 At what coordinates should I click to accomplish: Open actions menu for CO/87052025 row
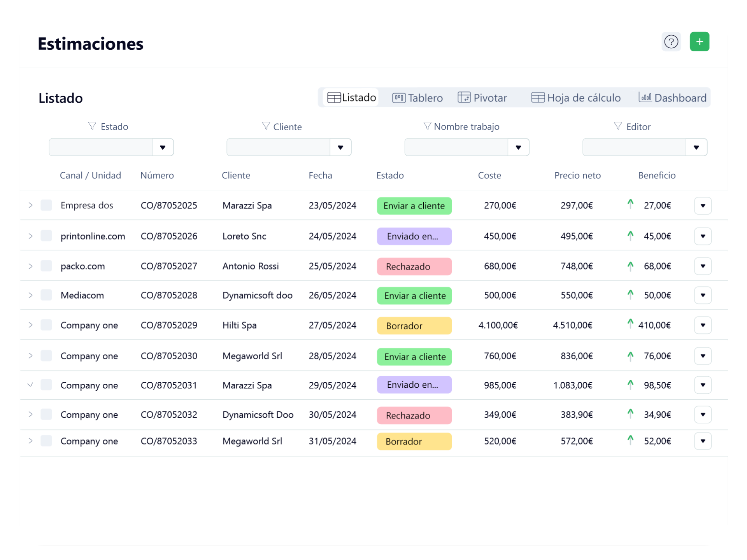pos(703,205)
